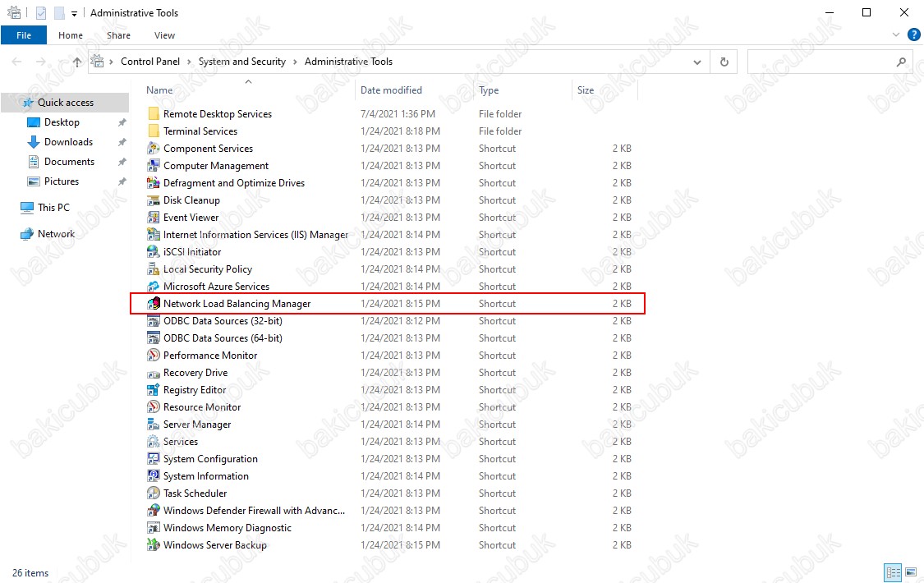The height and width of the screenshot is (583, 924).
Task: Click the Server Manager icon
Action: pos(154,424)
